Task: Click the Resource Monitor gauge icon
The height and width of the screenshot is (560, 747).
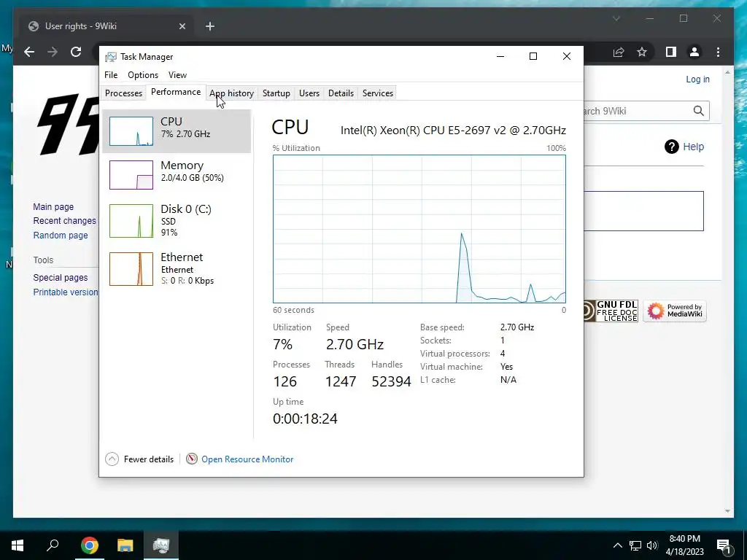Action: 192,459
